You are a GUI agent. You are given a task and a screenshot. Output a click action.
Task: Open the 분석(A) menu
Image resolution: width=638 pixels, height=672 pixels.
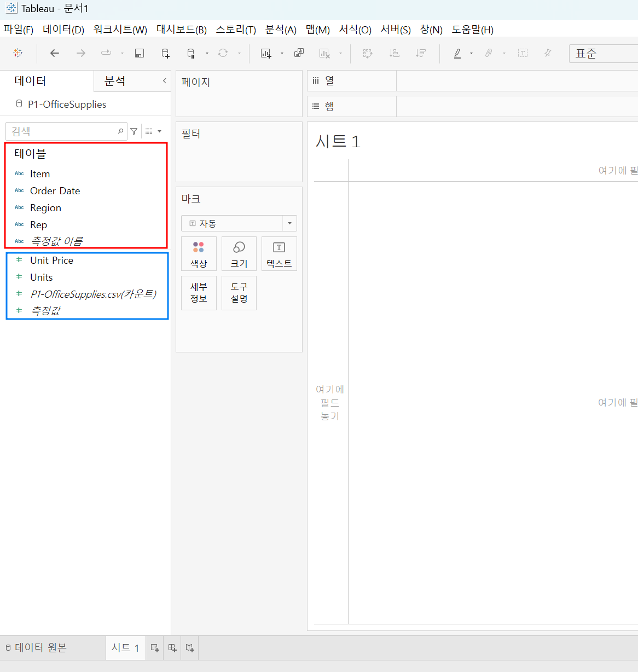tap(281, 30)
